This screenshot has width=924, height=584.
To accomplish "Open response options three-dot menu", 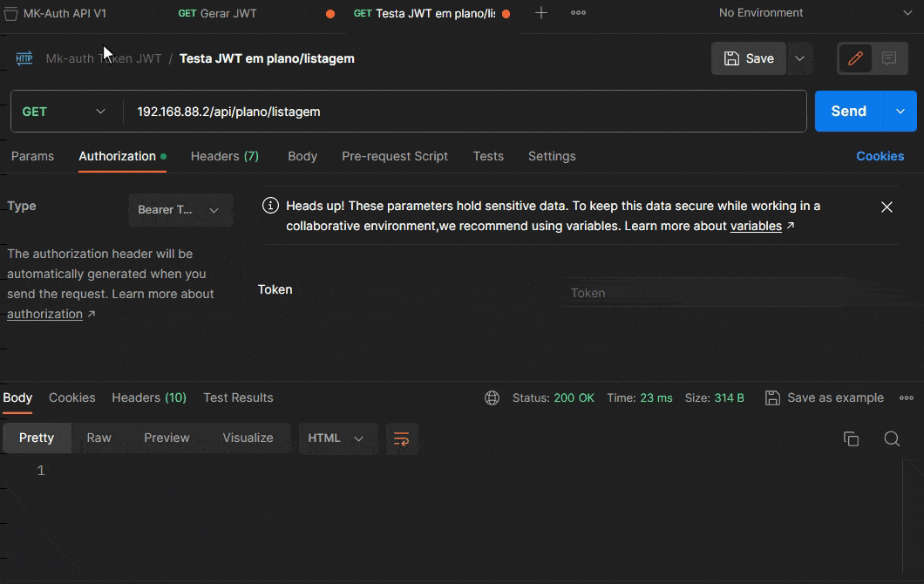I will [907, 398].
